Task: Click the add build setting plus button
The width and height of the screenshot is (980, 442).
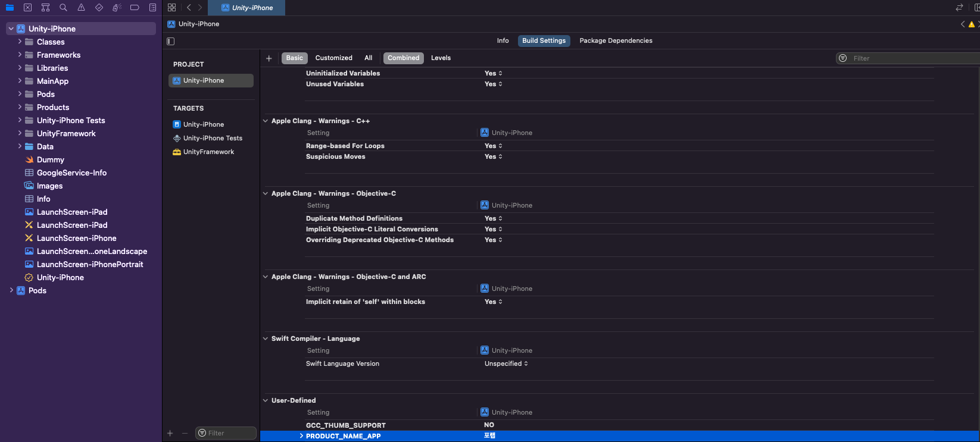Action: pos(269,58)
